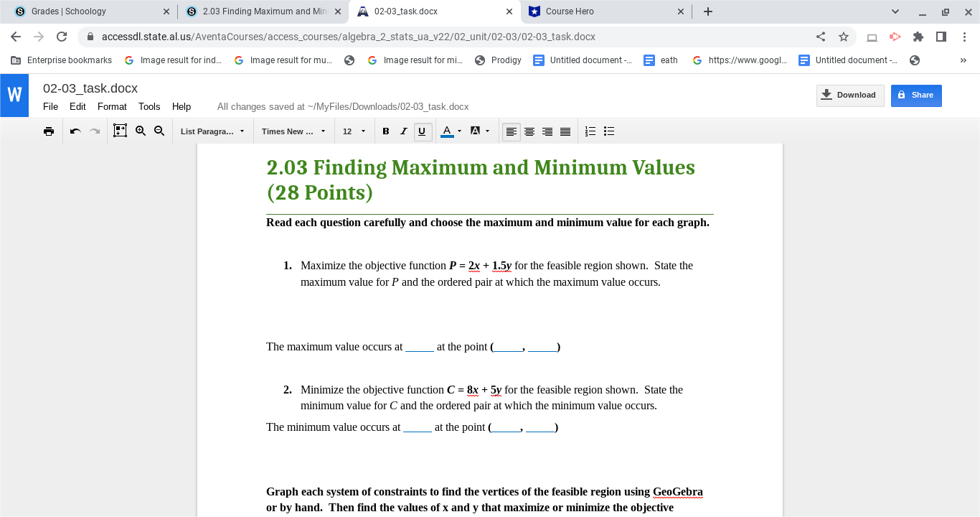Open the font size 12 dropdown
Image resolution: width=980 pixels, height=517 pixels.
click(x=354, y=131)
